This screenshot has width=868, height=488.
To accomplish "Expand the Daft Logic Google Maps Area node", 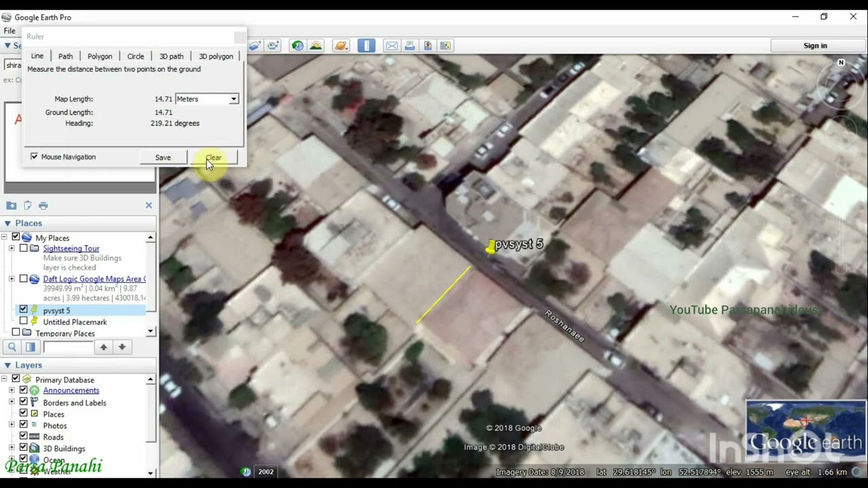I will (12, 279).
